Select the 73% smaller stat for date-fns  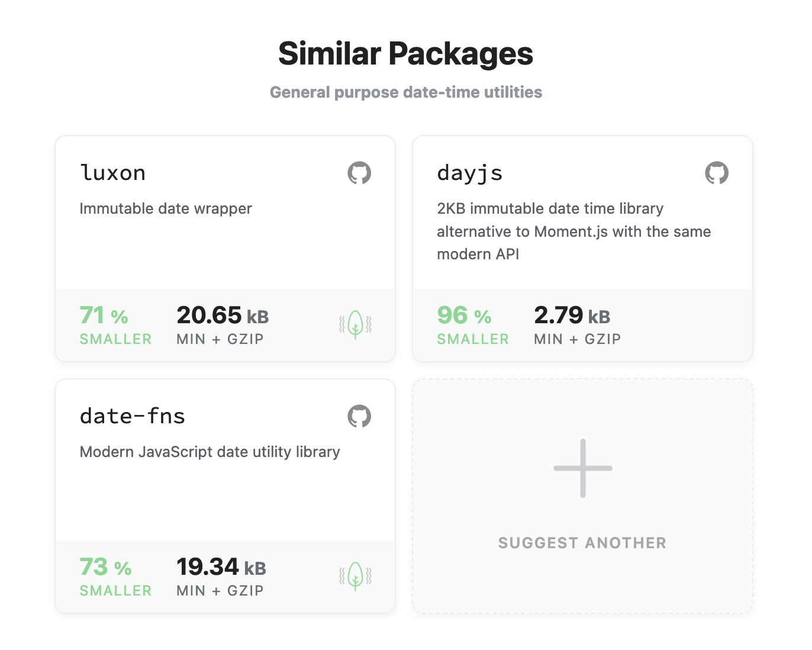pos(105,567)
